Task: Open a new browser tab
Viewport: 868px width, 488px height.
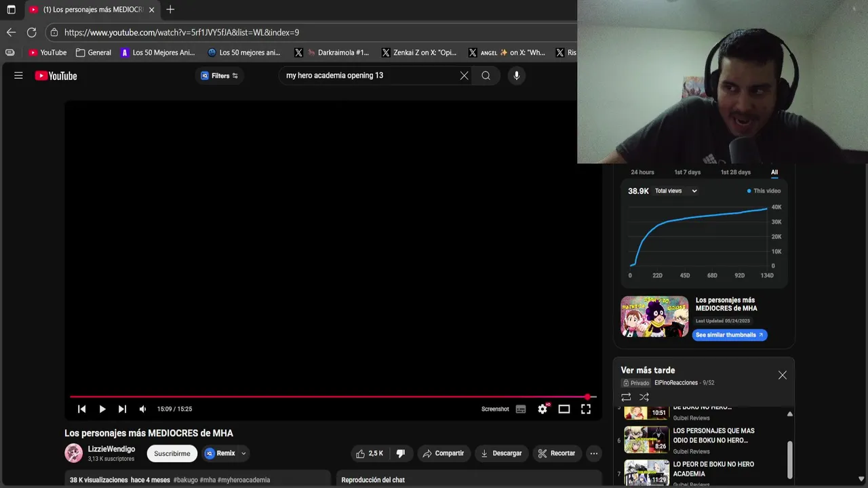Action: tap(170, 9)
